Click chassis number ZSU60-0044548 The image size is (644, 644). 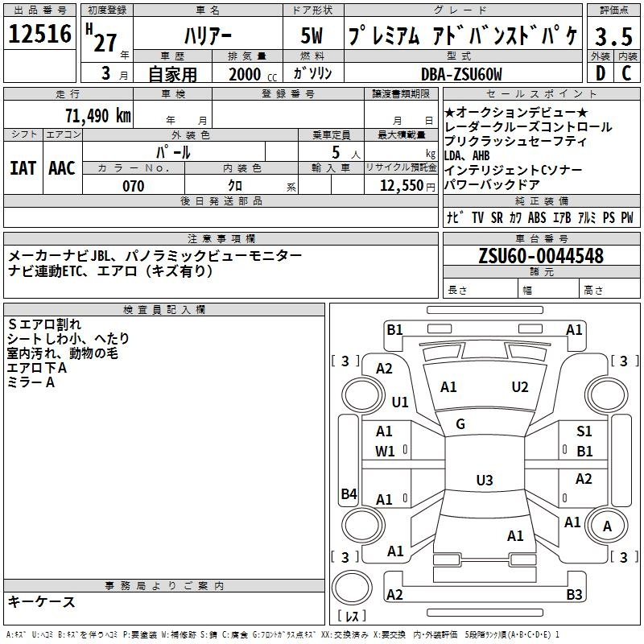541,255
